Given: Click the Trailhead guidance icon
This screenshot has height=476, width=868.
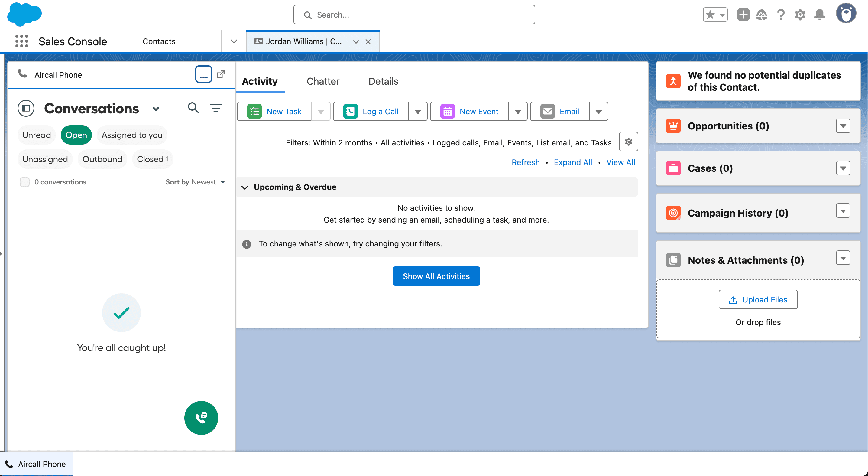Looking at the screenshot, I should pos(761,15).
